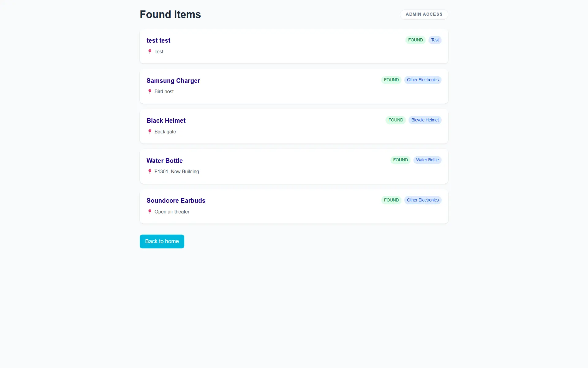Screen dimensions: 588x368
Task: Click Other Electronics tag on Soundcore Earbuds
Action: [x=423, y=200]
